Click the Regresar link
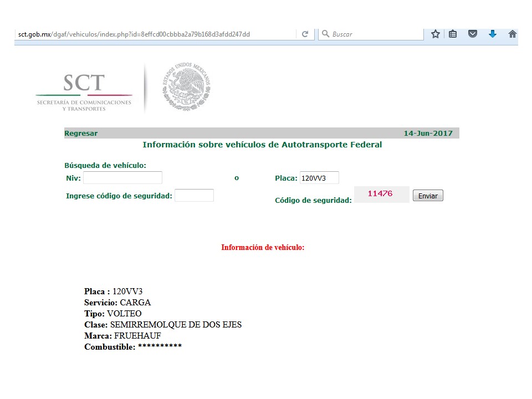The image size is (532, 399). coord(81,134)
